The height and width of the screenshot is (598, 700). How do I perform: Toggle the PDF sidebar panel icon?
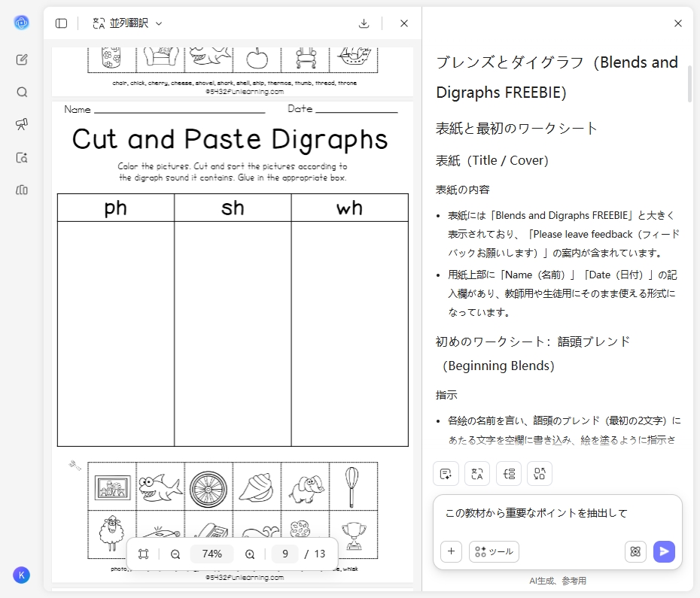pos(61,23)
